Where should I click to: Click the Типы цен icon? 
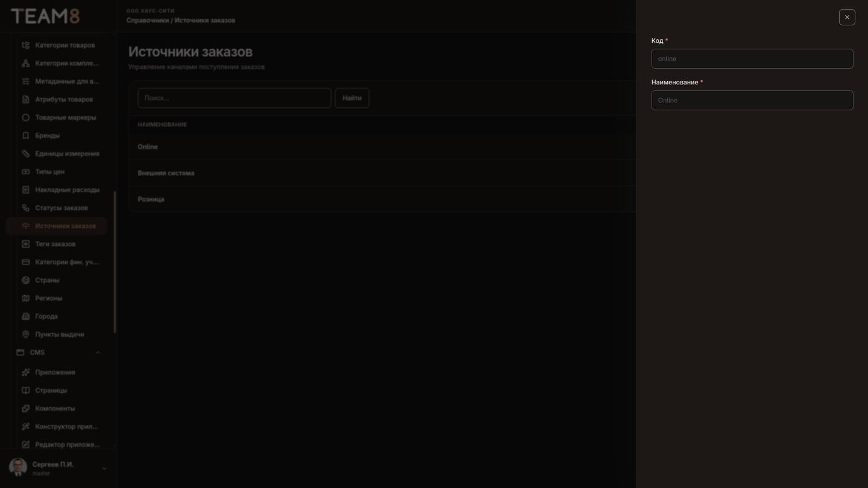[x=25, y=172]
